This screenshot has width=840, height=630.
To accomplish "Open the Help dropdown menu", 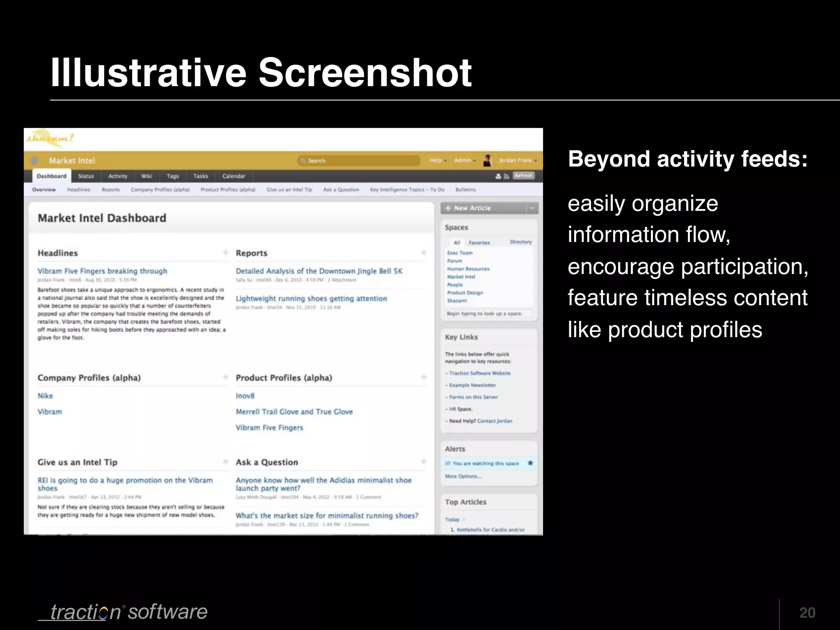I will [x=438, y=160].
